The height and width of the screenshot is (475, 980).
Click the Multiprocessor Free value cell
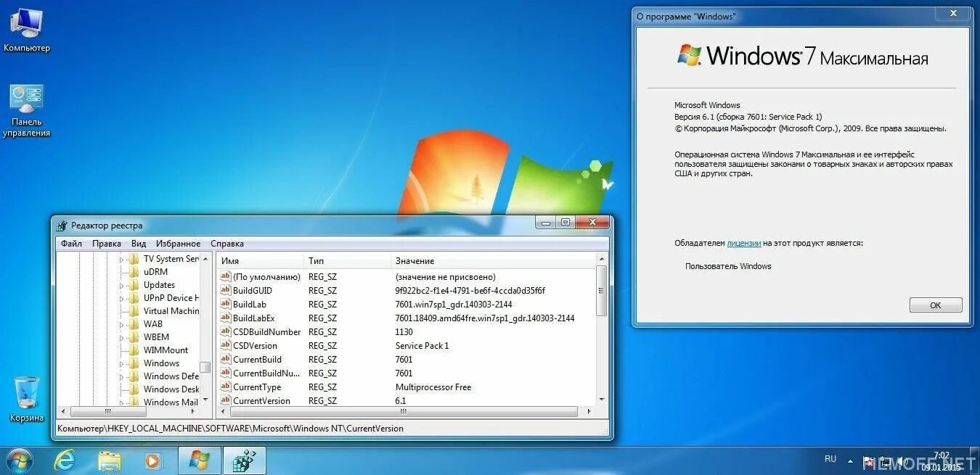click(433, 387)
